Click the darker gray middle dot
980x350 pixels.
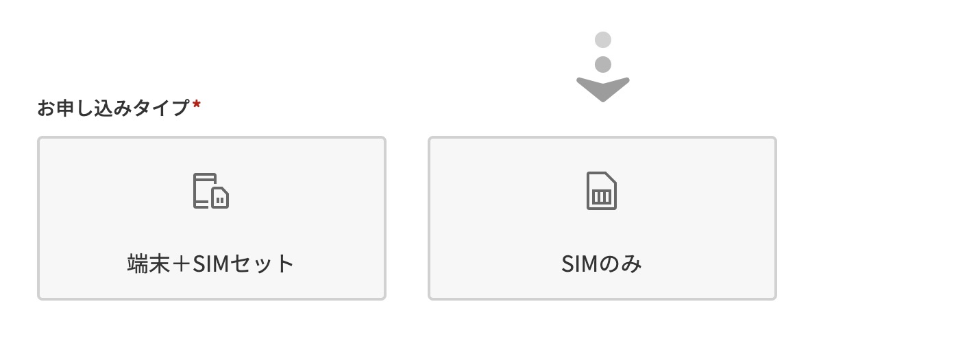[x=603, y=65]
